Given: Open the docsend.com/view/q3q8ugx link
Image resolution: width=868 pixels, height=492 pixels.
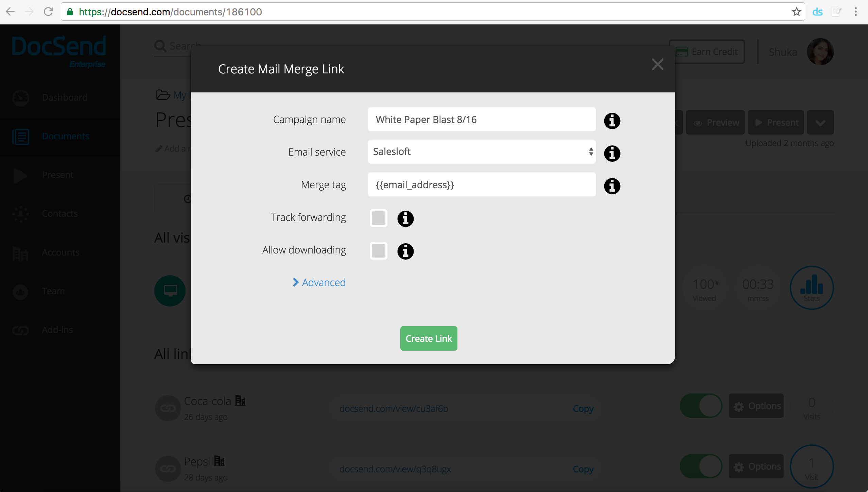Looking at the screenshot, I should pos(395,469).
